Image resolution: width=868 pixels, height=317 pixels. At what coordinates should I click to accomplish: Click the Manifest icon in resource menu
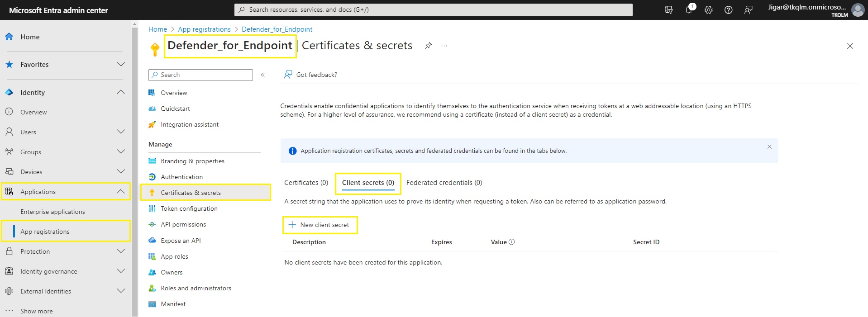152,304
